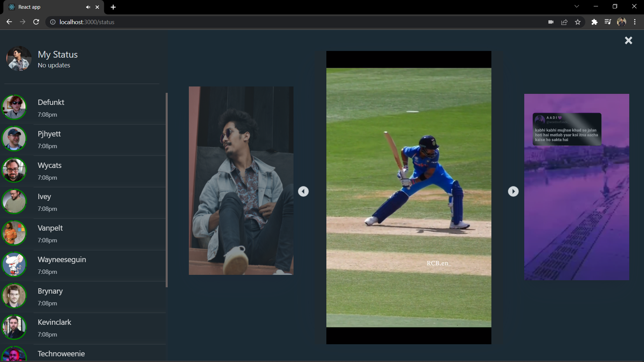644x362 pixels.
Task: Click the purple quote status thumbnail
Action: click(x=576, y=187)
